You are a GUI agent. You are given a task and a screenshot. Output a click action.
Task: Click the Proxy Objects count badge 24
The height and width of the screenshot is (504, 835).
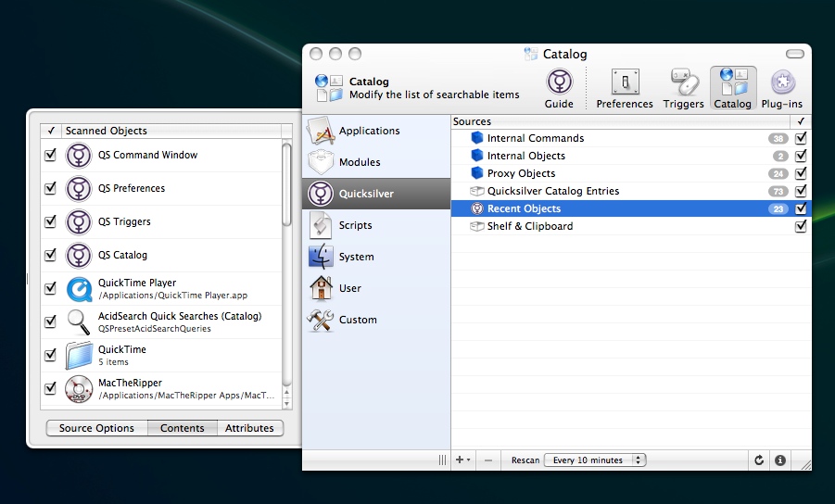click(x=778, y=173)
